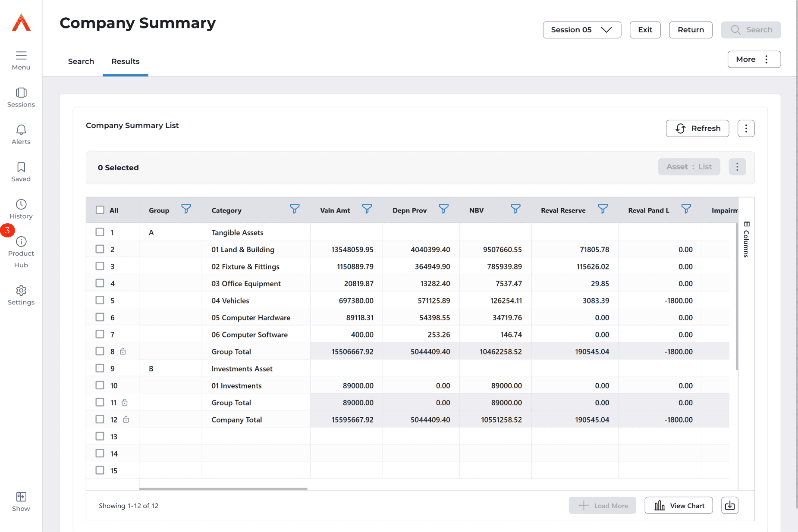798x532 pixels.
Task: Open the More options menu
Action: point(754,59)
